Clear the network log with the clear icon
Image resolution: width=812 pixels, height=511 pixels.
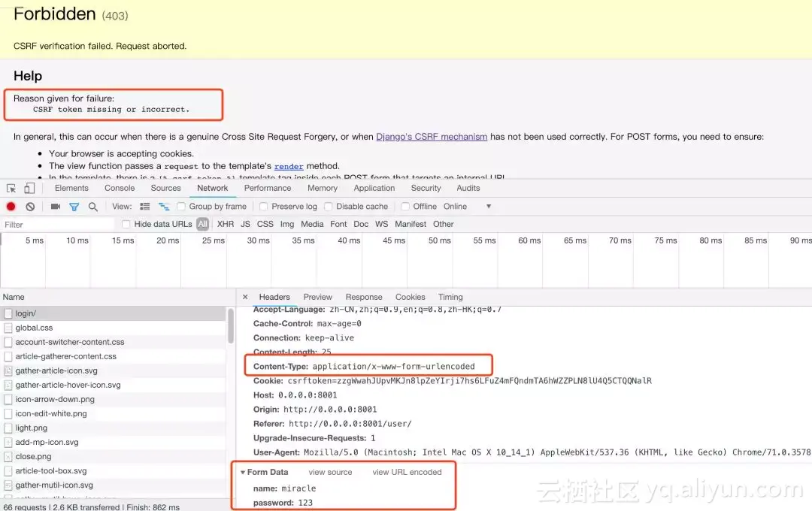click(x=30, y=207)
